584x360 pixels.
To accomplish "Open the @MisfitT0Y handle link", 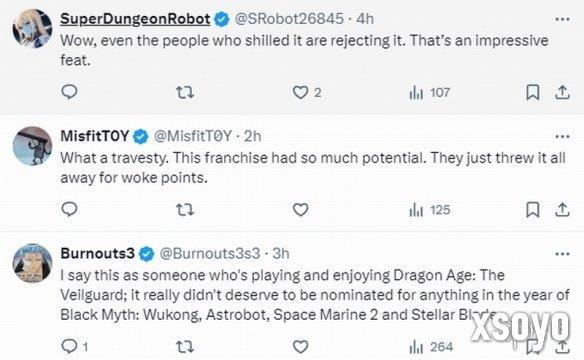I will [x=193, y=136].
